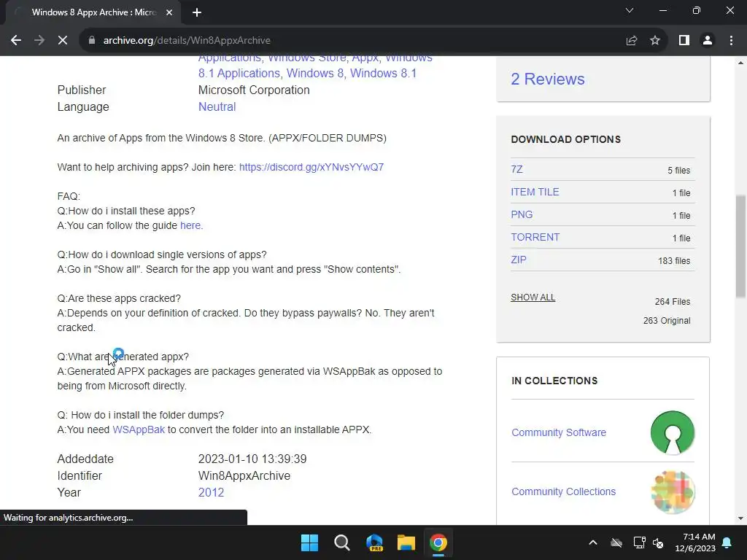Screen dimensions: 747x560
Task: Click the scrollbar up arrow
Action: pos(740,63)
